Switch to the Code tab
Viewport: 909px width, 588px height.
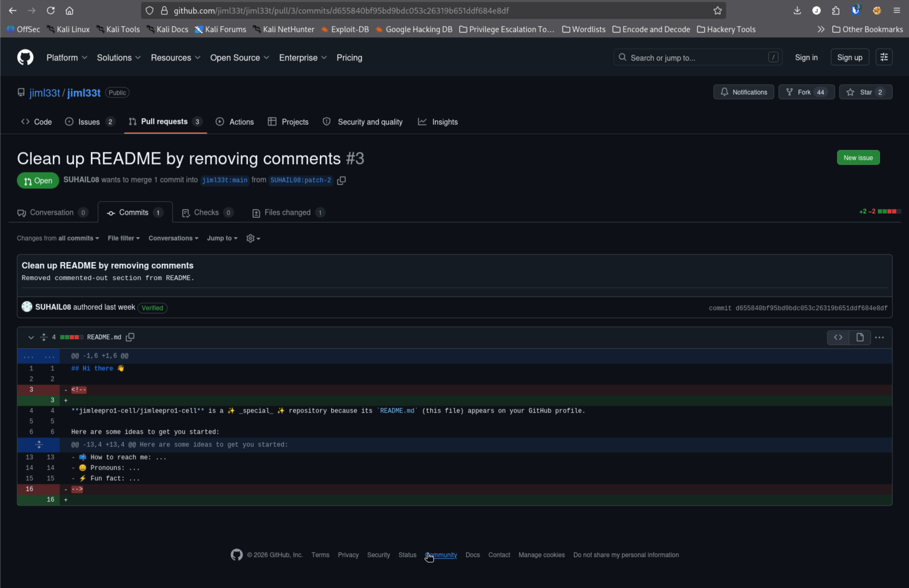pyautogui.click(x=37, y=122)
